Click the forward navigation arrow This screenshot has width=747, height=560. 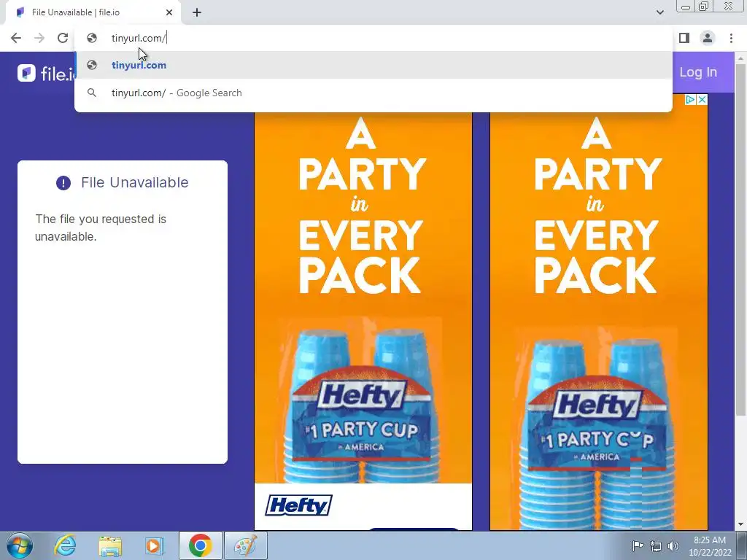(x=39, y=38)
